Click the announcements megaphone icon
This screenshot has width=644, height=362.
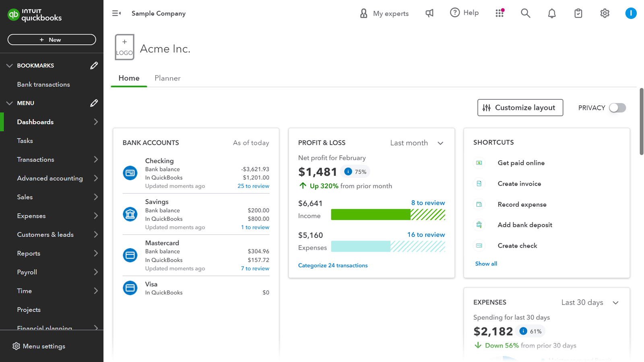[429, 13]
